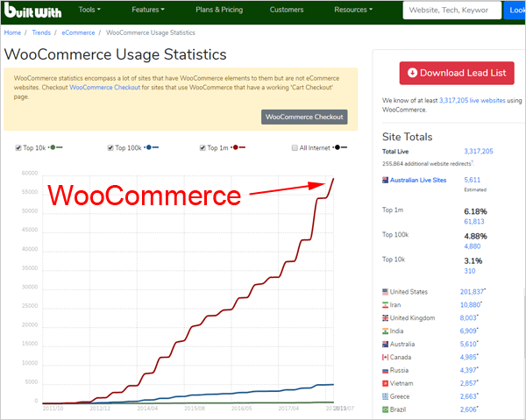Click the green Top 10k legend marker

click(x=55, y=147)
